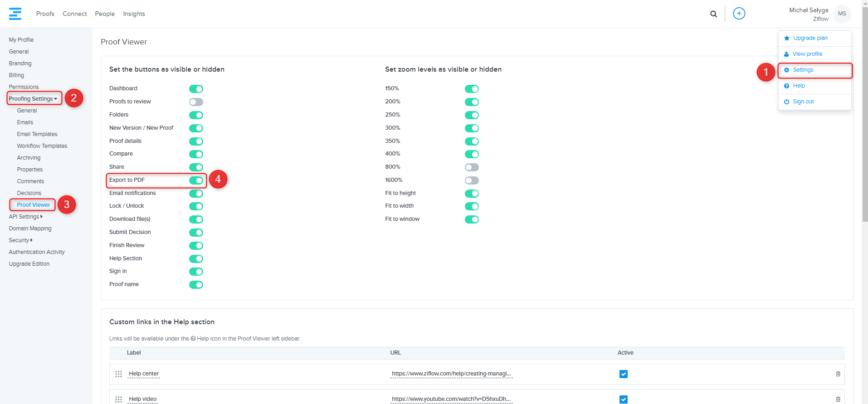Click the plus icon to create new
This screenshot has width=868, height=404.
739,14
